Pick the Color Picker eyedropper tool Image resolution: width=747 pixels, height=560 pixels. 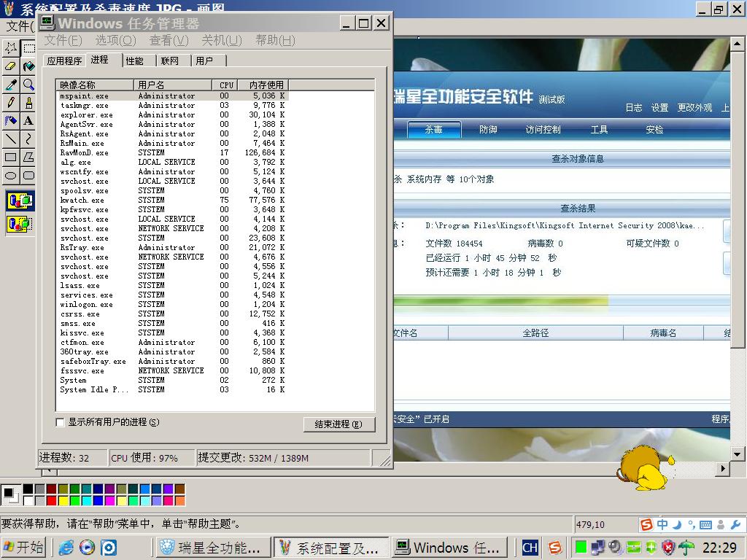[x=11, y=85]
